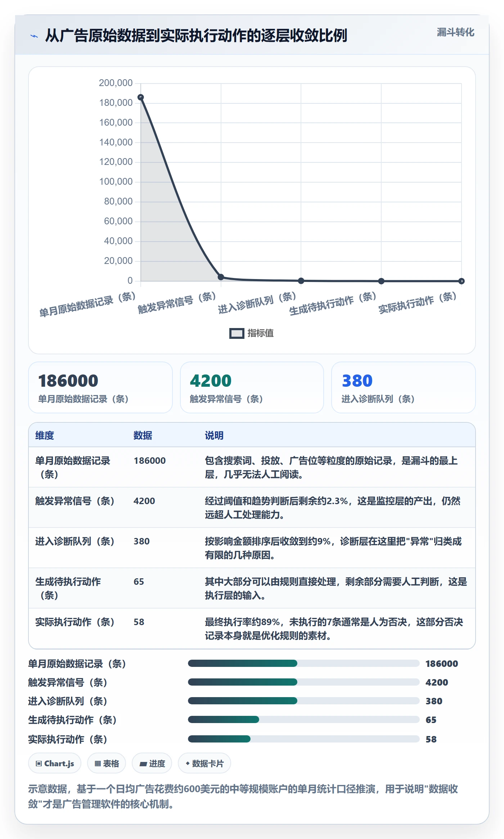The image size is (504, 839).
Task: Click the 100,000 y-axis label
Action: [116, 182]
